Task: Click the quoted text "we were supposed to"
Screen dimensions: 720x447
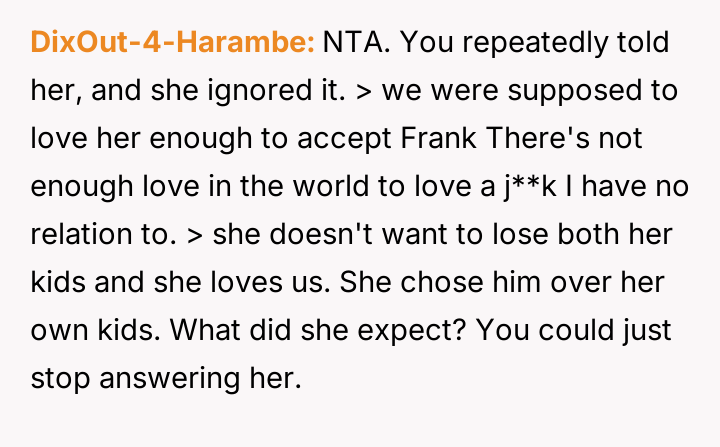Action: pos(530,90)
